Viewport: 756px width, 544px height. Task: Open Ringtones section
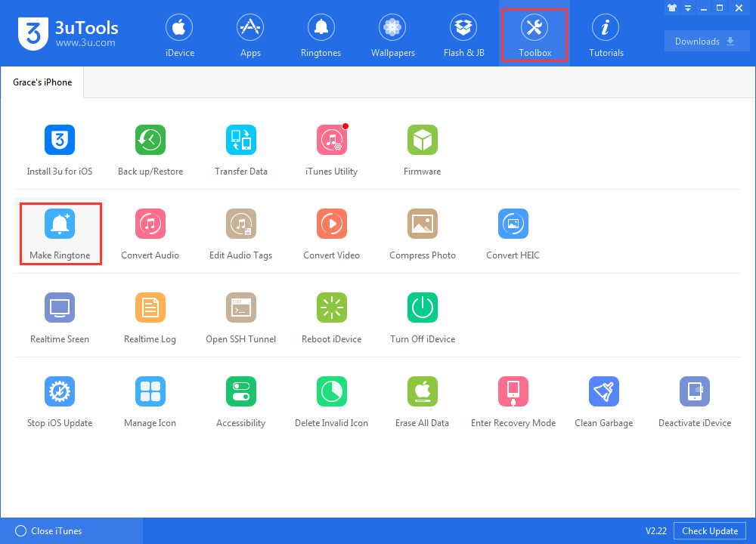pos(321,36)
